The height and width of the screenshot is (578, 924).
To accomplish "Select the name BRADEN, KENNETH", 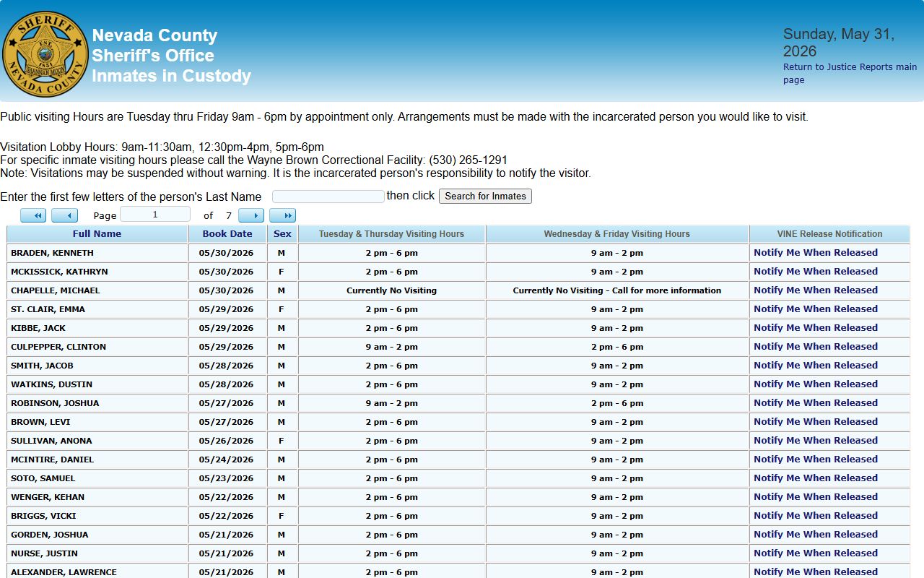I will [52, 253].
